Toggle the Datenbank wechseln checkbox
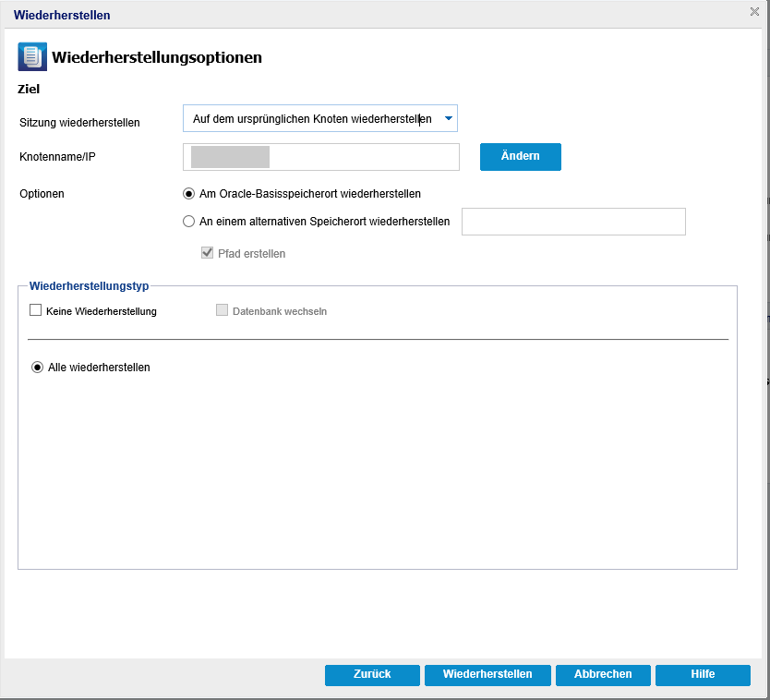The height and width of the screenshot is (700, 770). tap(222, 310)
